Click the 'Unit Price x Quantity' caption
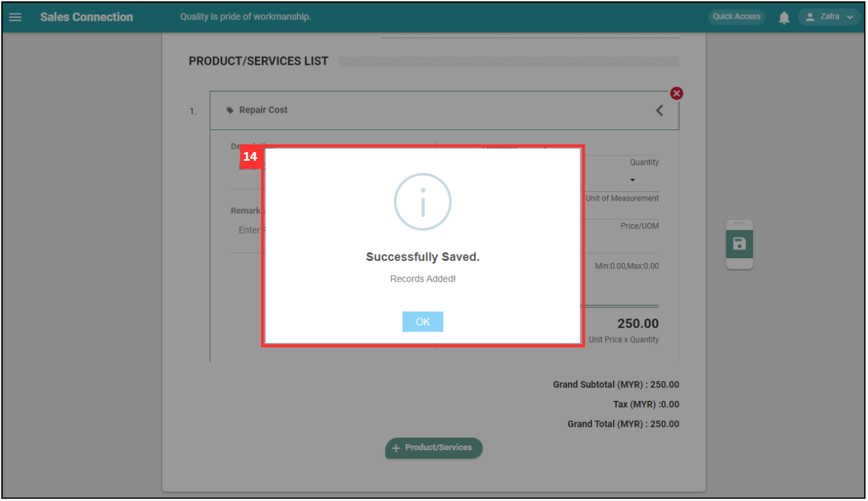 (624, 340)
